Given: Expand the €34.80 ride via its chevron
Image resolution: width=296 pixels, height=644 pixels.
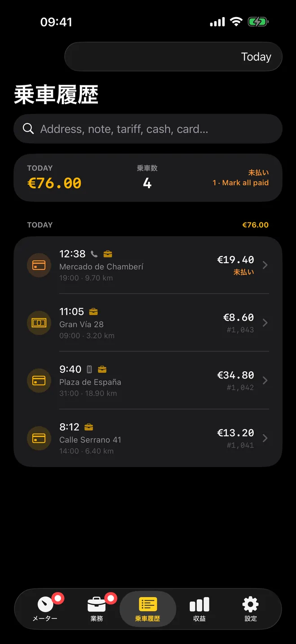Looking at the screenshot, I should coord(265,380).
